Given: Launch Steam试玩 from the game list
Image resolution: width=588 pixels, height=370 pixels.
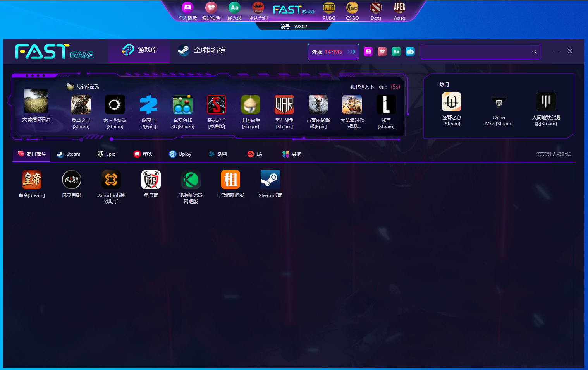Looking at the screenshot, I should click(270, 184).
